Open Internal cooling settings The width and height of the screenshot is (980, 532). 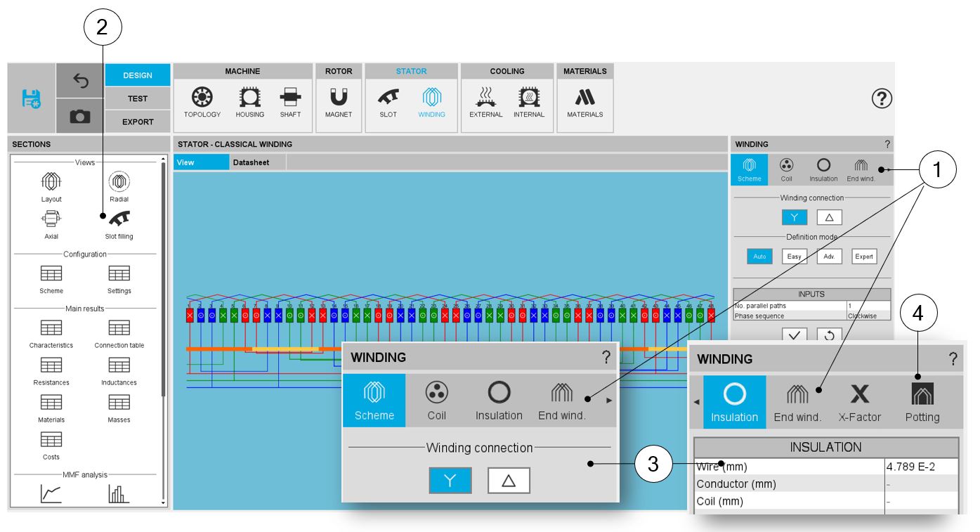(x=528, y=102)
